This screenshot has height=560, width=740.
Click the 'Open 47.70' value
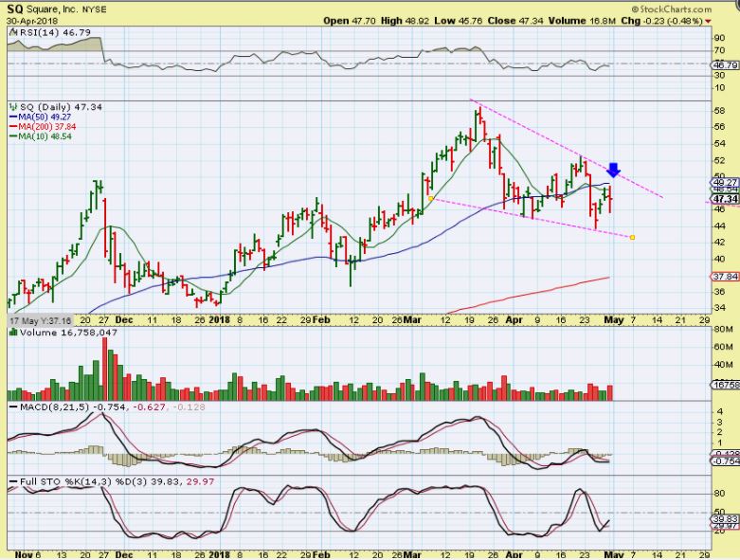point(350,21)
